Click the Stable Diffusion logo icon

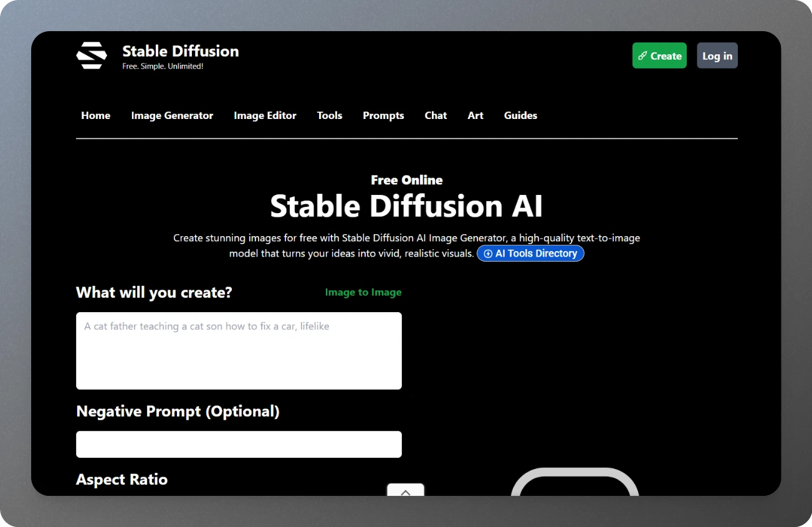[91, 55]
